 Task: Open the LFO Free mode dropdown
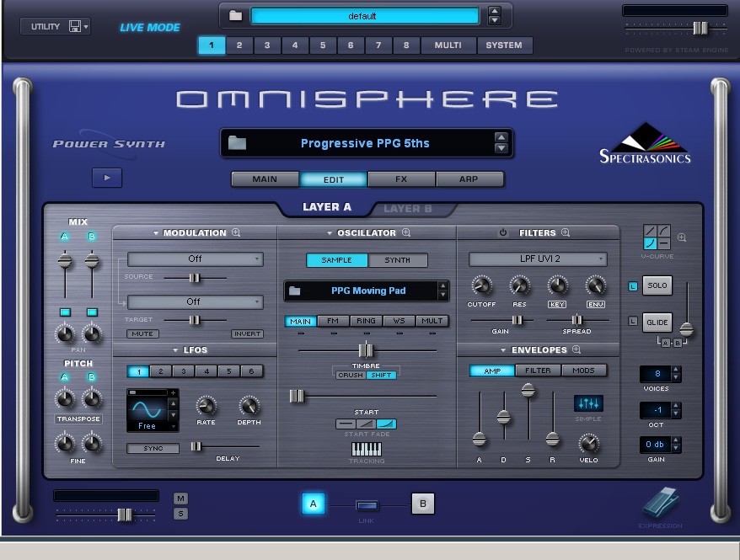tap(152, 426)
